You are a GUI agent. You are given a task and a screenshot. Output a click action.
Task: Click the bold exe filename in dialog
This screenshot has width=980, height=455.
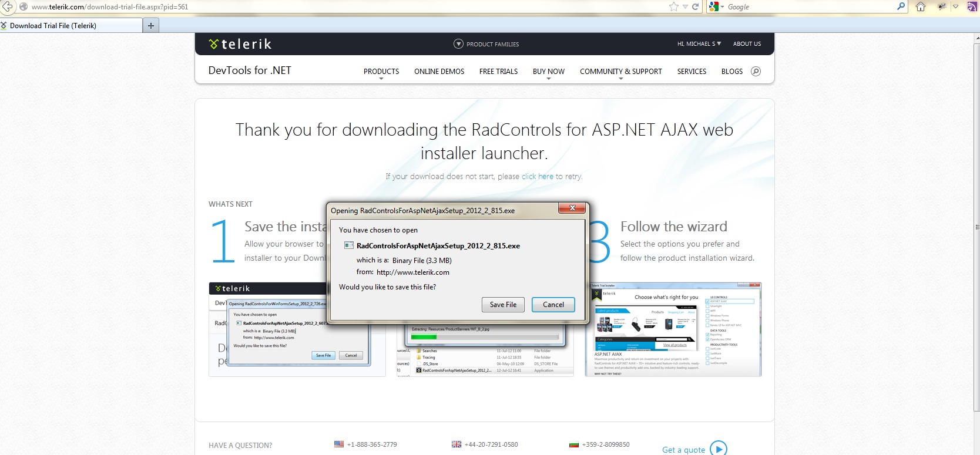point(438,246)
